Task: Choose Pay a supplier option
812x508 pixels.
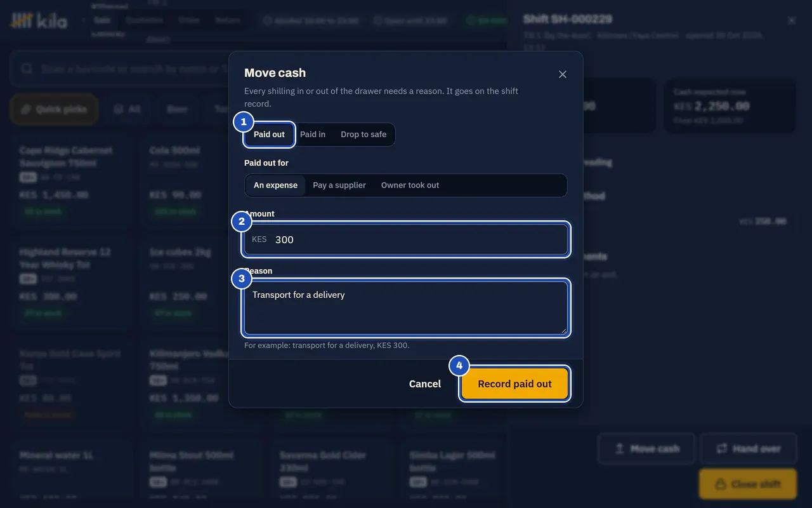Action: click(x=339, y=185)
